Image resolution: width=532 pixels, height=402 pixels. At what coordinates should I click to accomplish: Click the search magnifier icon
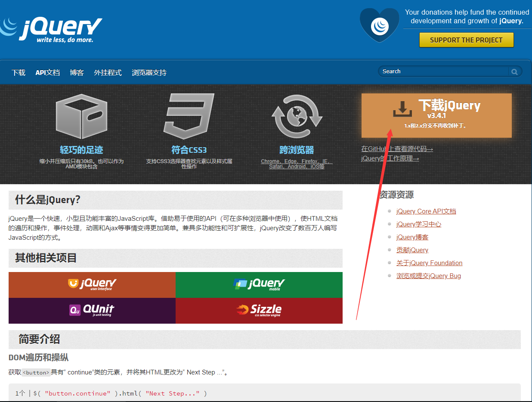coord(514,72)
